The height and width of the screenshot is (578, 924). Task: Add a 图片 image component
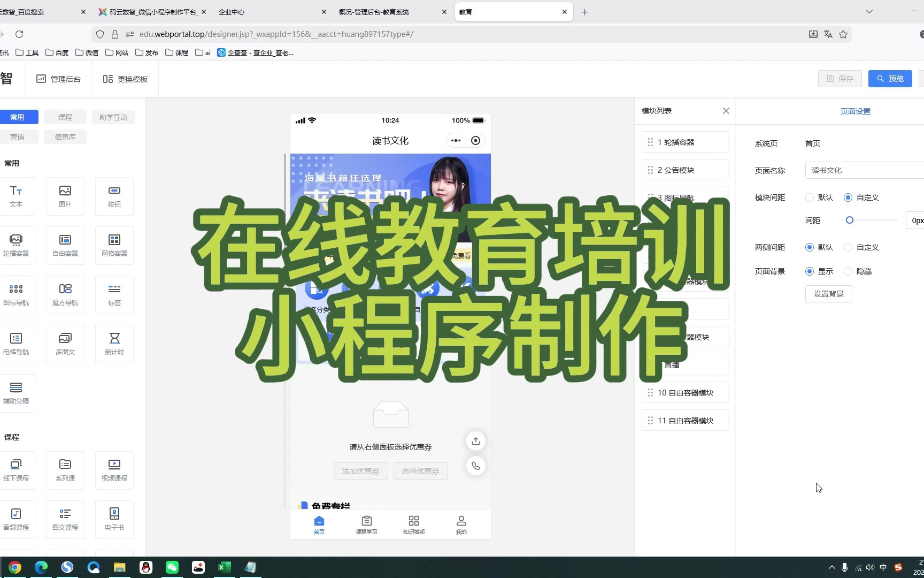click(x=65, y=196)
